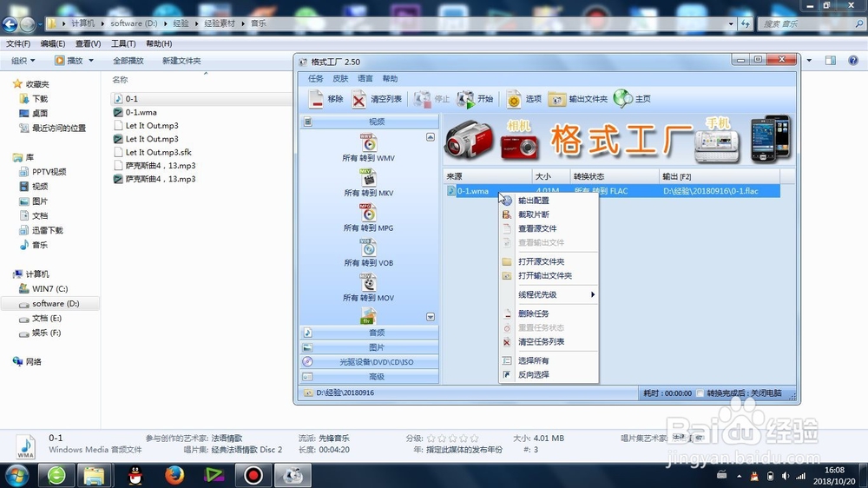This screenshot has height=488, width=868.
Task: Expand the 音频 (Audio) category panel
Action: (370, 333)
